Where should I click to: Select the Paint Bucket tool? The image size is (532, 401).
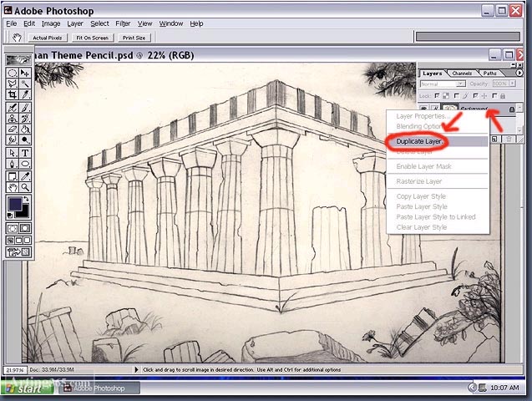(25, 129)
